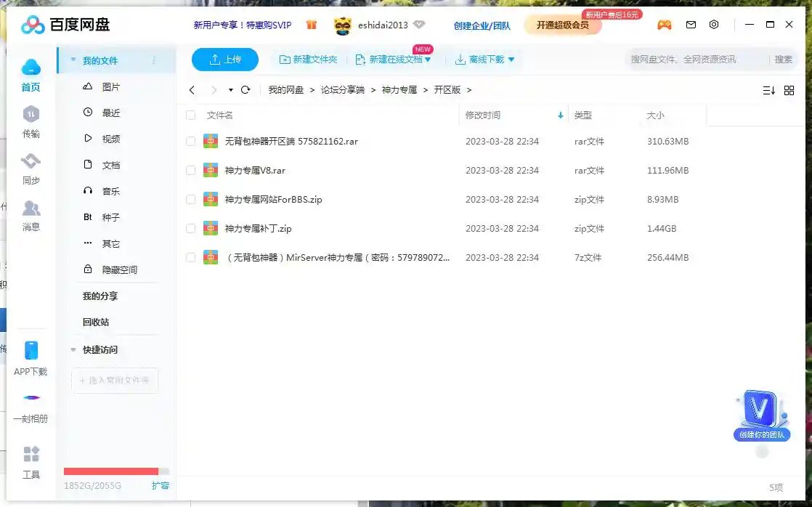The height and width of the screenshot is (507, 812).
Task: Open the 首页 home cloud icon
Action: pyautogui.click(x=31, y=68)
